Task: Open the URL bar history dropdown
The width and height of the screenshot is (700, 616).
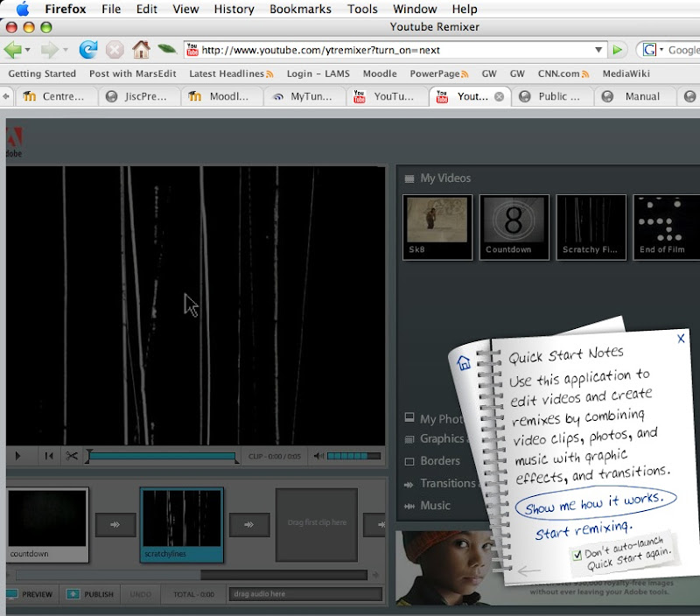Action: click(x=598, y=50)
